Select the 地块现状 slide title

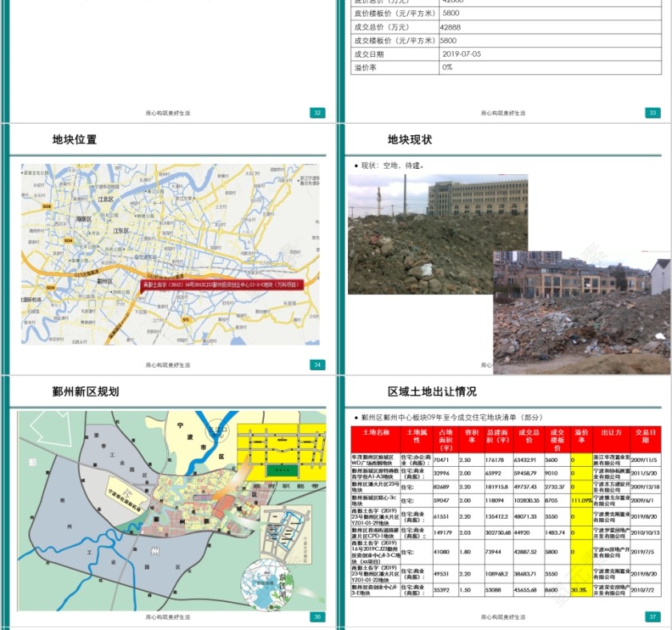click(x=410, y=140)
